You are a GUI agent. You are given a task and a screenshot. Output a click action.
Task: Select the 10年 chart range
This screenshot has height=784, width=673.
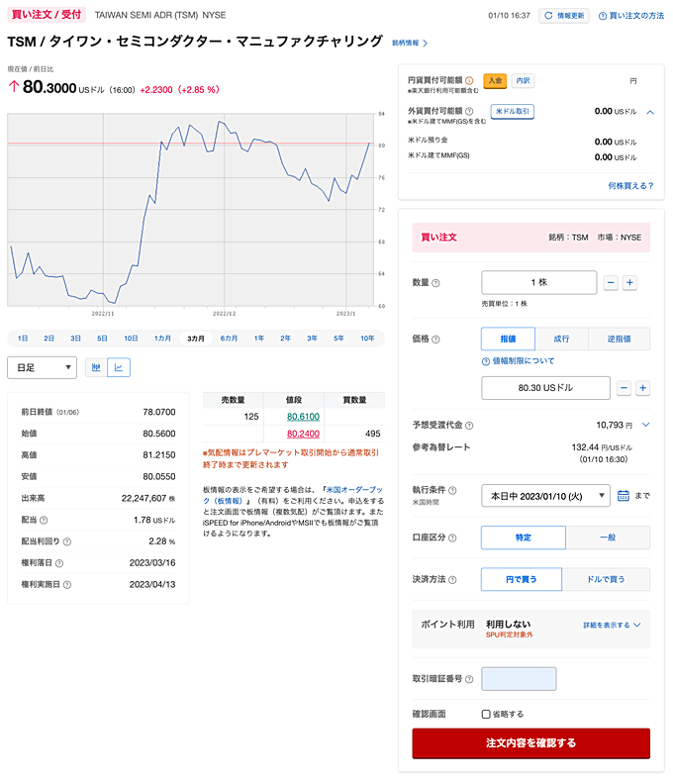click(367, 339)
